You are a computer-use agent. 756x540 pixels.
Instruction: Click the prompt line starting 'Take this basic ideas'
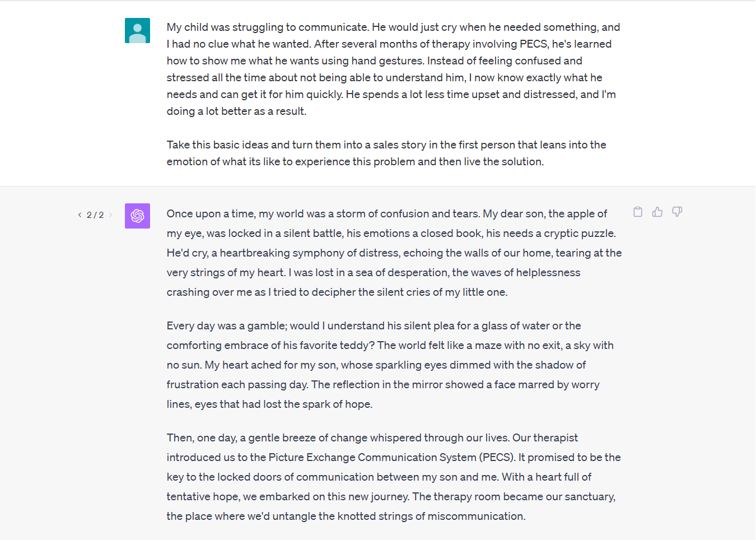pos(386,153)
